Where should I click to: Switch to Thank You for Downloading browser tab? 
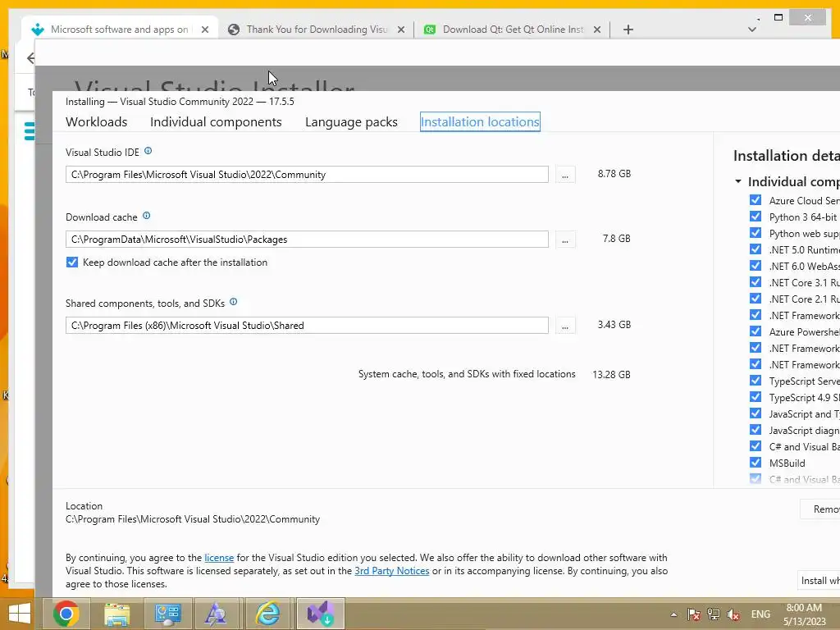point(317,30)
